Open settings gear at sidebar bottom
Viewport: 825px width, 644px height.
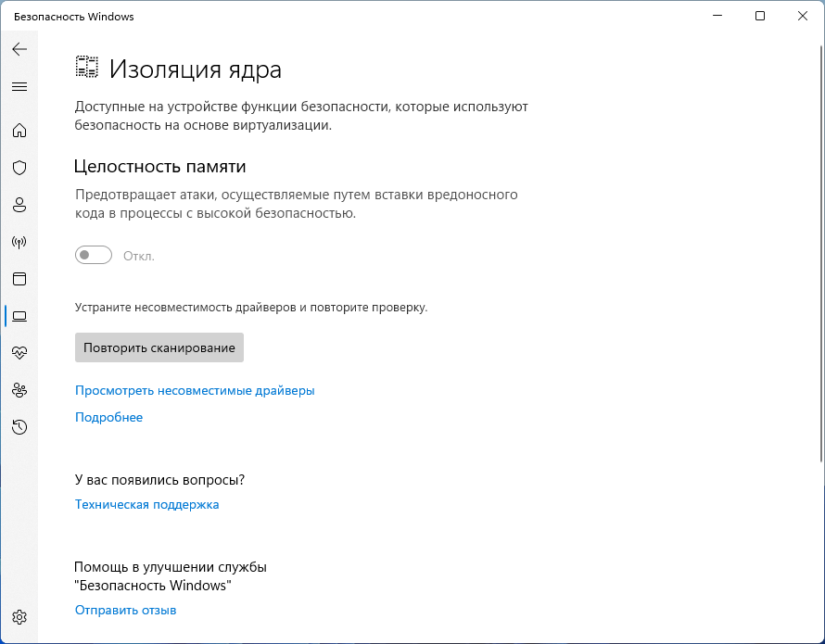[x=19, y=617]
